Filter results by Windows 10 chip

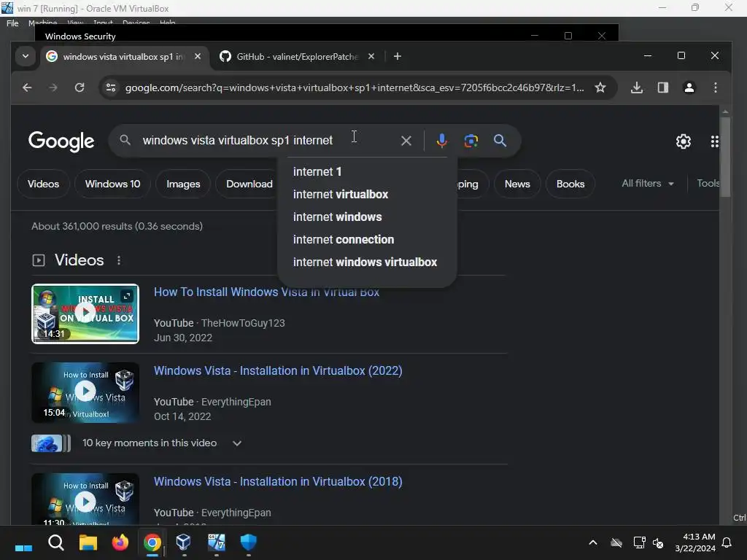point(112,184)
